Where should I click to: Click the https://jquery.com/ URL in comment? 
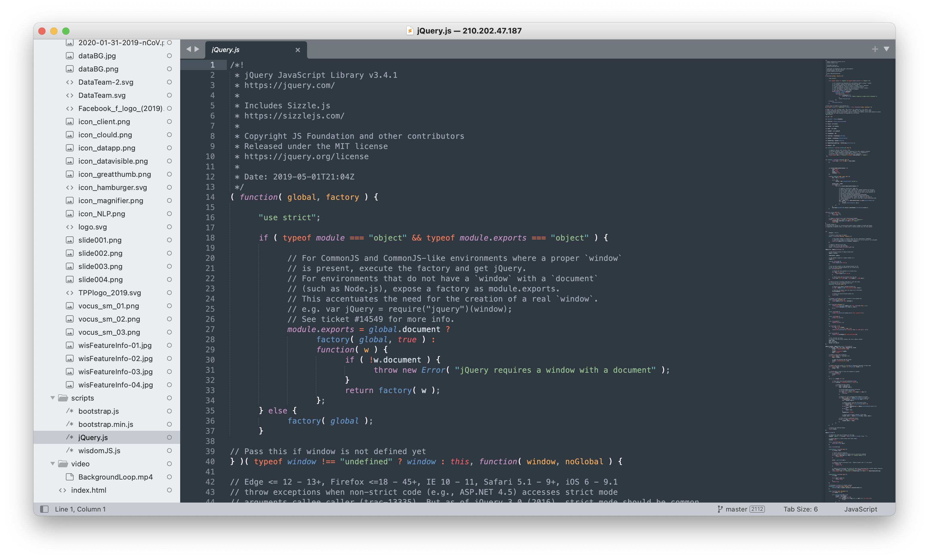(x=289, y=85)
